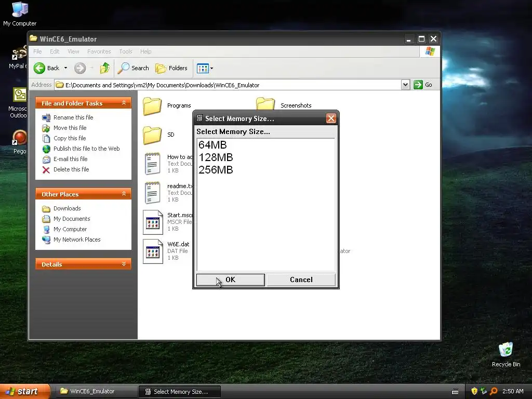532x399 pixels.
Task: Click E-mail this file link
Action: [x=70, y=159]
